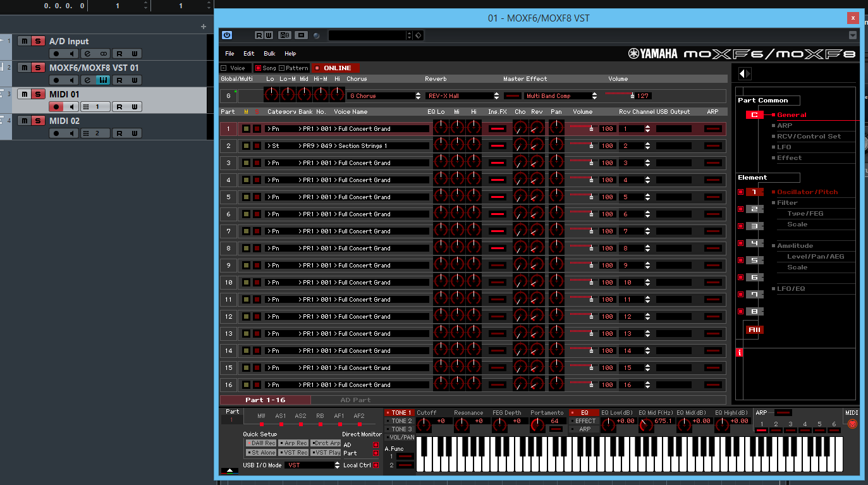Click the plugin preset stepper arrows

[x=410, y=35]
